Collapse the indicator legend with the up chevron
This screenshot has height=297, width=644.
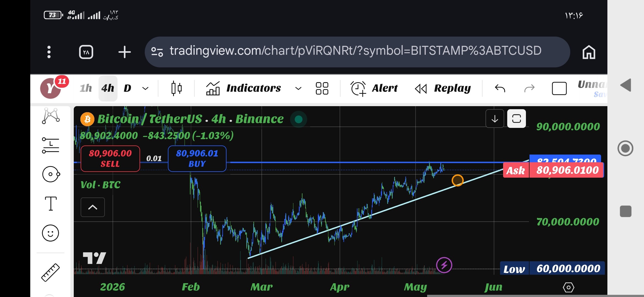pos(93,207)
